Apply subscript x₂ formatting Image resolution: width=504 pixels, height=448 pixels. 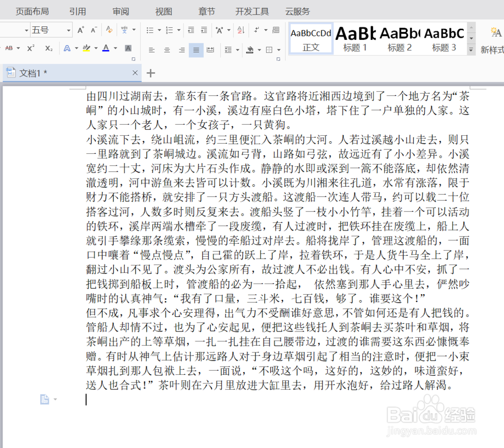[48, 48]
